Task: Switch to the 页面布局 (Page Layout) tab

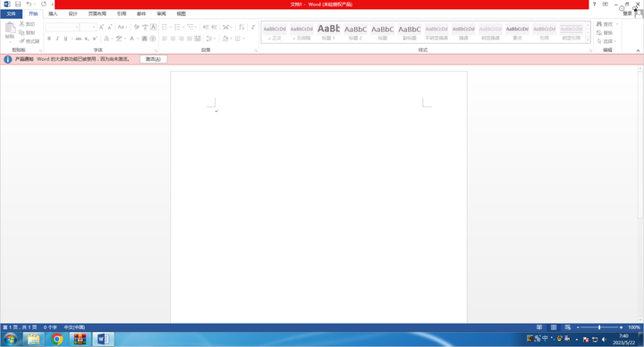Action: tap(97, 14)
